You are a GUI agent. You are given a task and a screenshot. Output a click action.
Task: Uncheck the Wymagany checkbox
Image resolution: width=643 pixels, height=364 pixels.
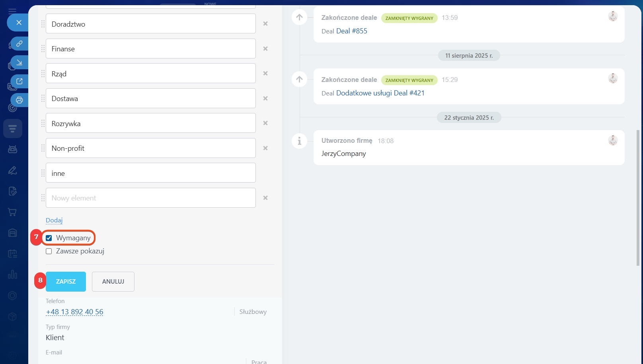coord(49,238)
